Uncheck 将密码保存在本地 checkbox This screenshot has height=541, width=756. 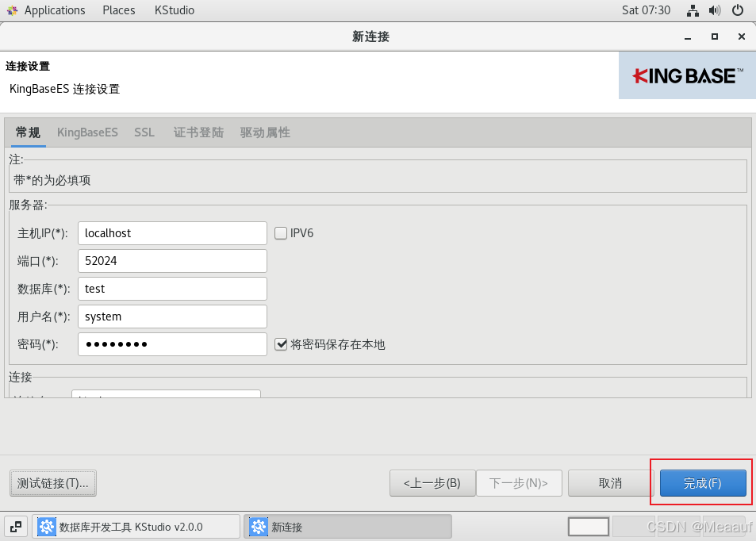281,344
